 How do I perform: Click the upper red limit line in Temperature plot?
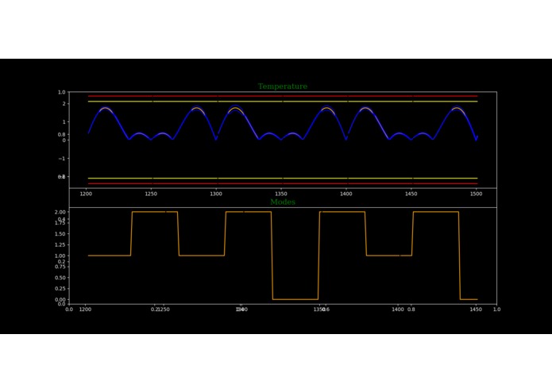(283, 96)
